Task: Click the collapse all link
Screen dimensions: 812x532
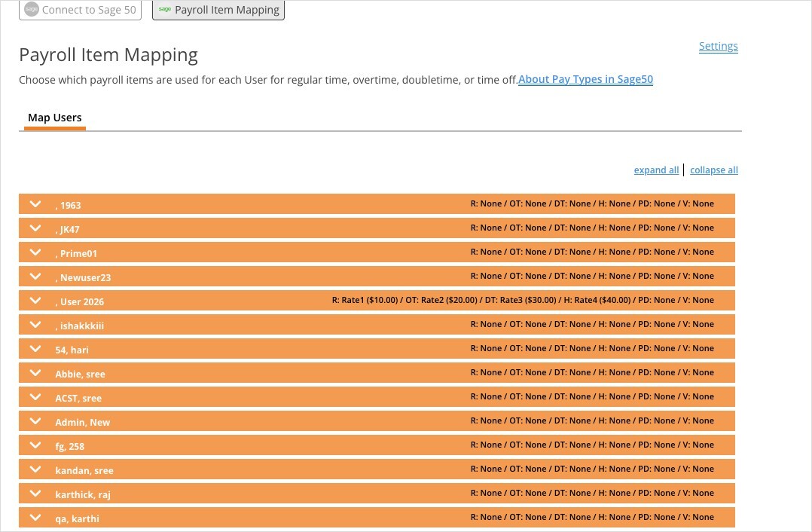Action: 714,170
